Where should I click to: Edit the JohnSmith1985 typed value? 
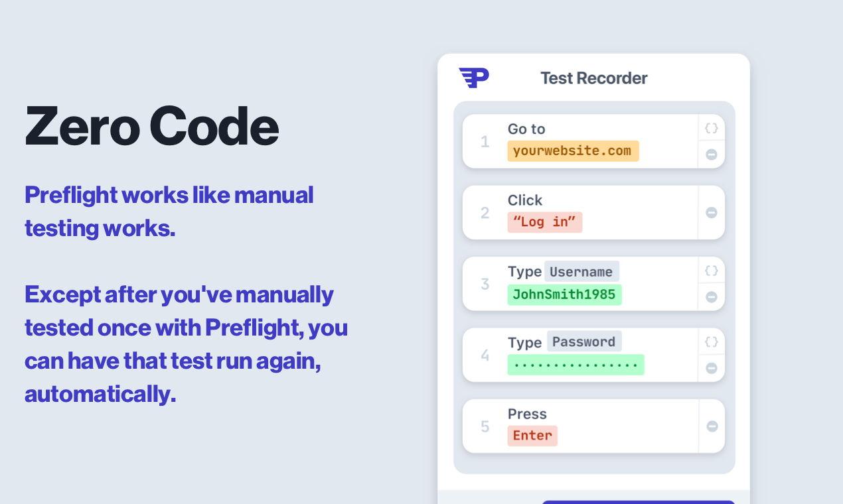[564, 294]
